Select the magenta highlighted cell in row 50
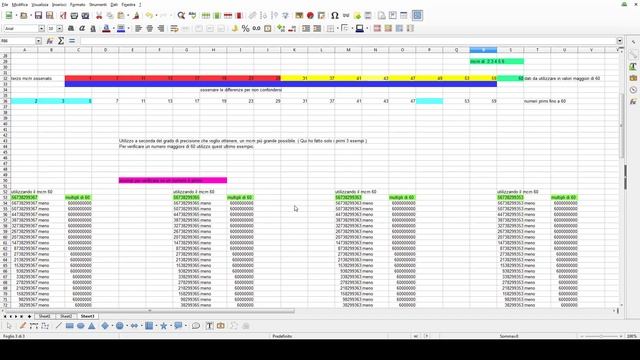Viewport: 640px width, 360px height. pyautogui.click(x=173, y=180)
